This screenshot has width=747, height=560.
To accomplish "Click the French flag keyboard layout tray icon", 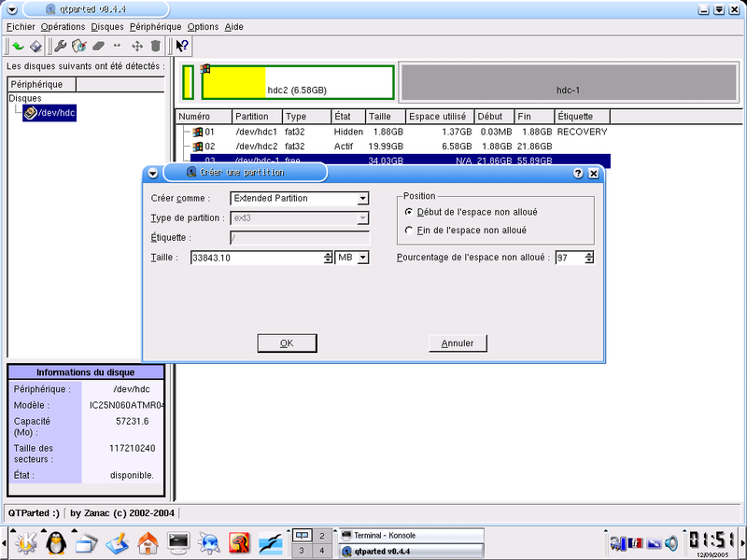I will [x=635, y=543].
